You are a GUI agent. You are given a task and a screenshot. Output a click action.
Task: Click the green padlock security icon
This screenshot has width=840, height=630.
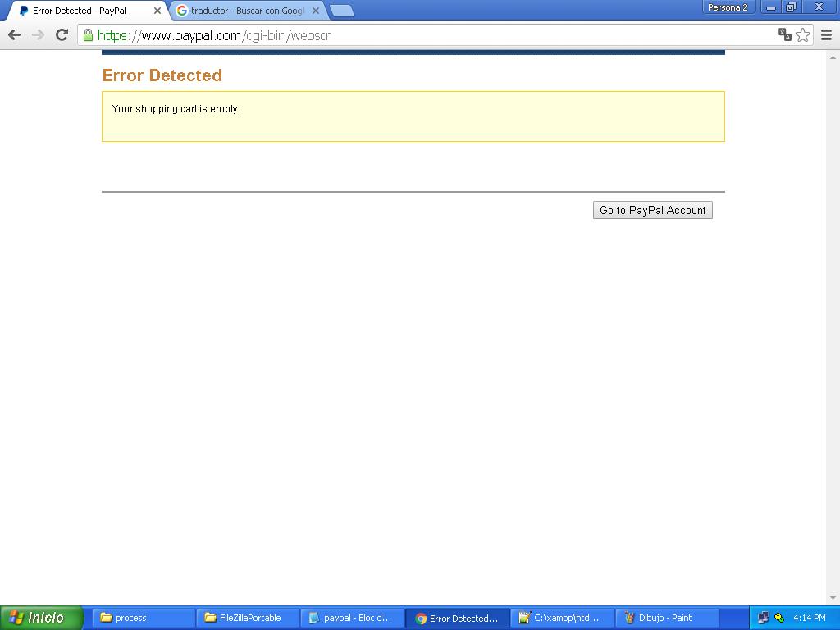pos(88,35)
